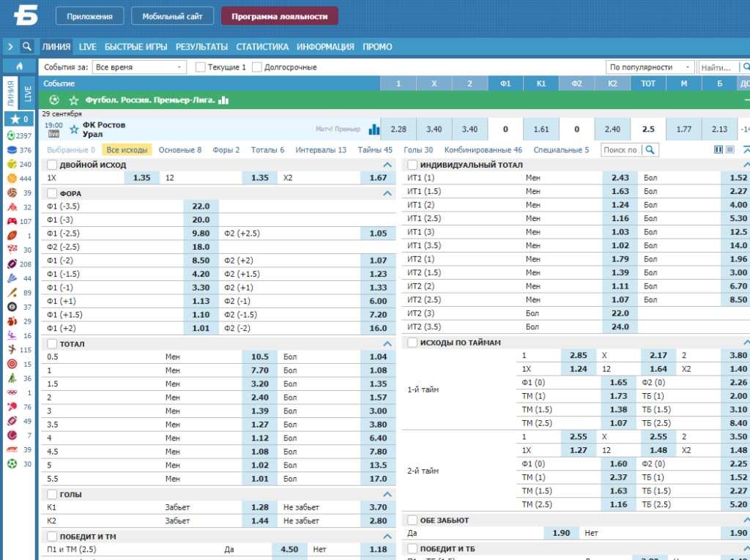Open the Все время period dropdown
Screen dimensions: 750x560
coord(139,67)
